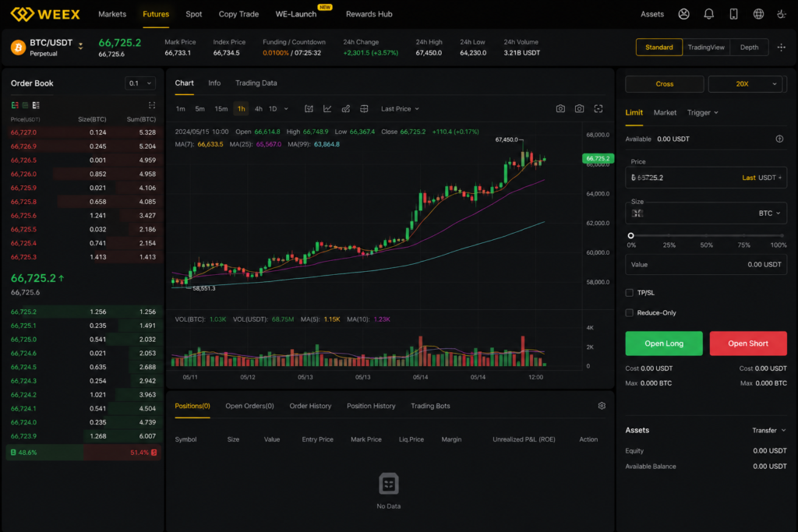Click the fullscreen chart icon
Image resolution: width=798 pixels, height=532 pixels.
(598, 109)
